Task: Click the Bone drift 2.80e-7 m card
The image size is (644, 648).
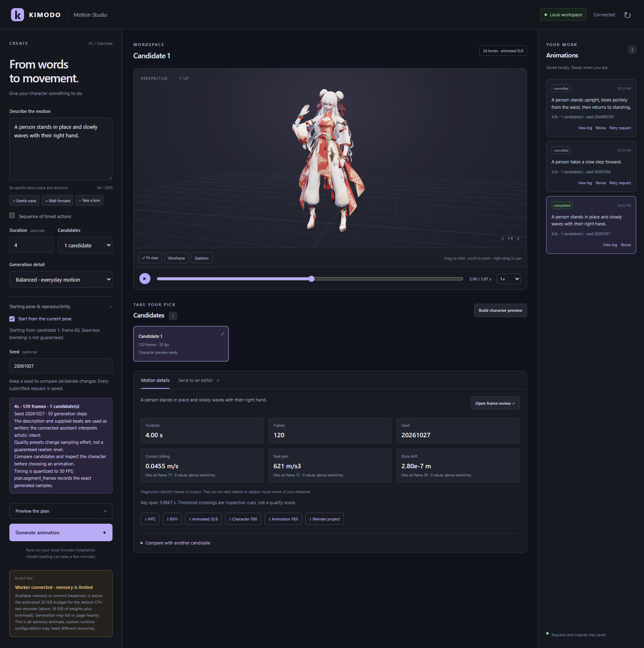Action: point(458,465)
